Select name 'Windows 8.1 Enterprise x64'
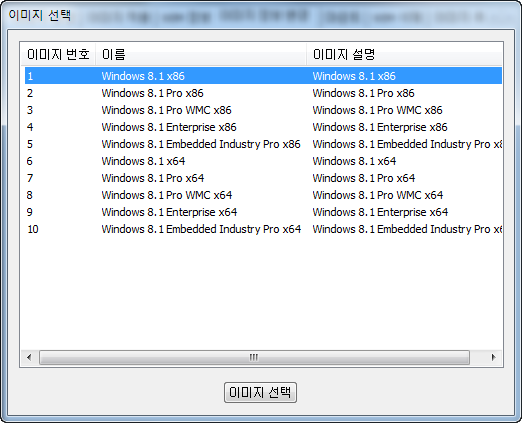Screen dimensions: 522x423 click(169, 212)
